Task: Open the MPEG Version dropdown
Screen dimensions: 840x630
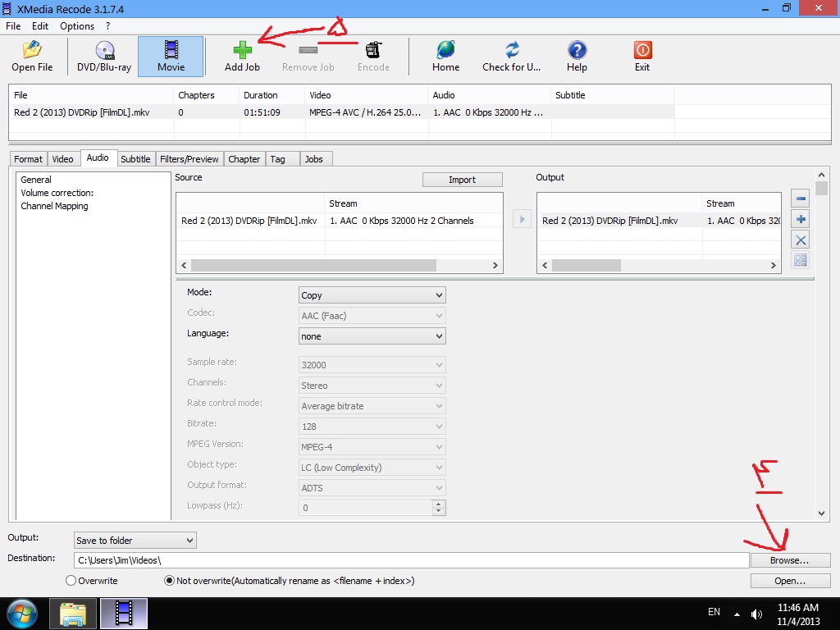Action: coord(372,447)
